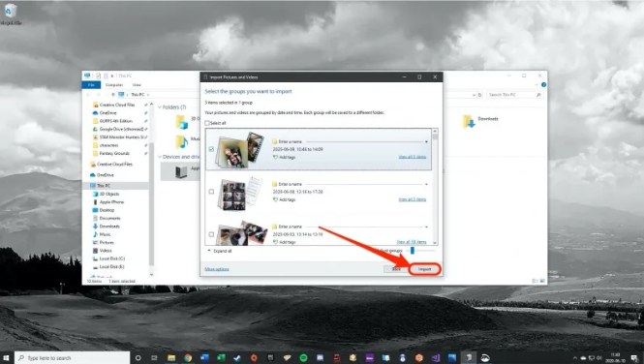The height and width of the screenshot is (364, 644).
Task: Click the group list scrollbar down arrow
Action: coord(435,243)
